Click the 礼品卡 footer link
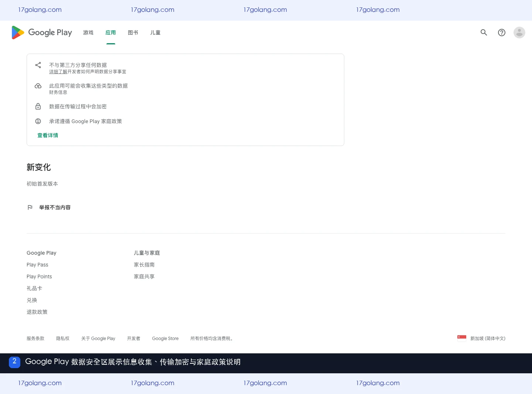Viewport: 532px width, 394px height. tap(34, 288)
